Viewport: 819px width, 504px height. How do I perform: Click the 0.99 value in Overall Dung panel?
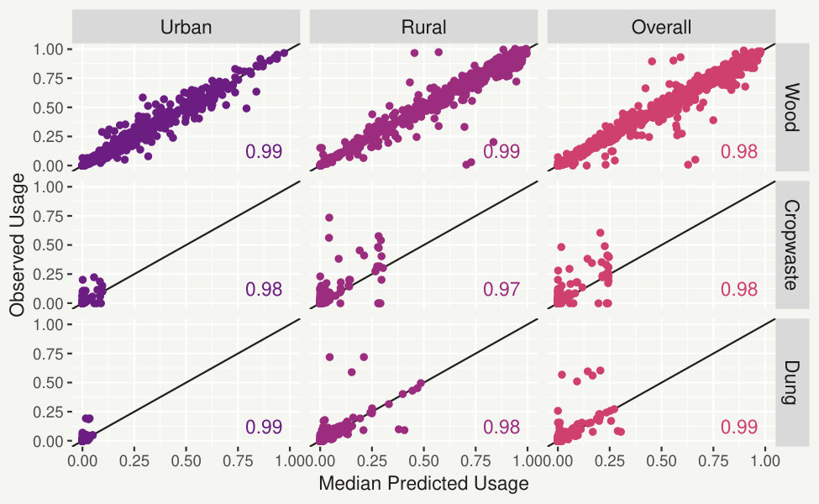click(739, 427)
